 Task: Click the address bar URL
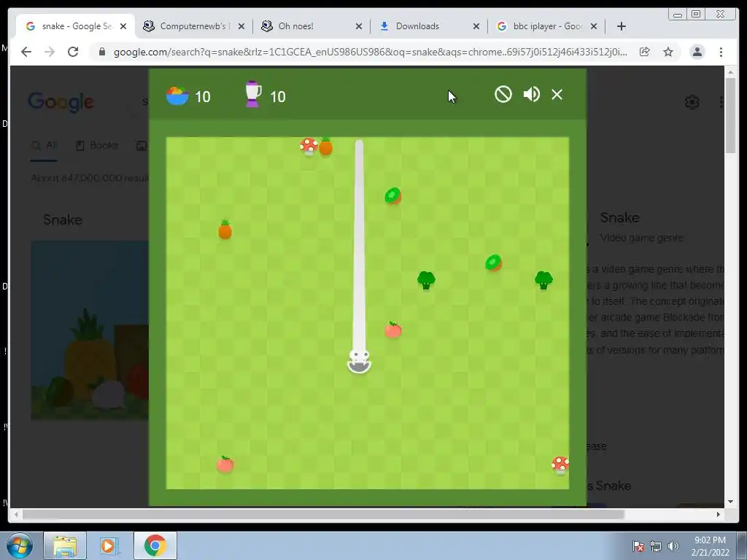tap(370, 52)
